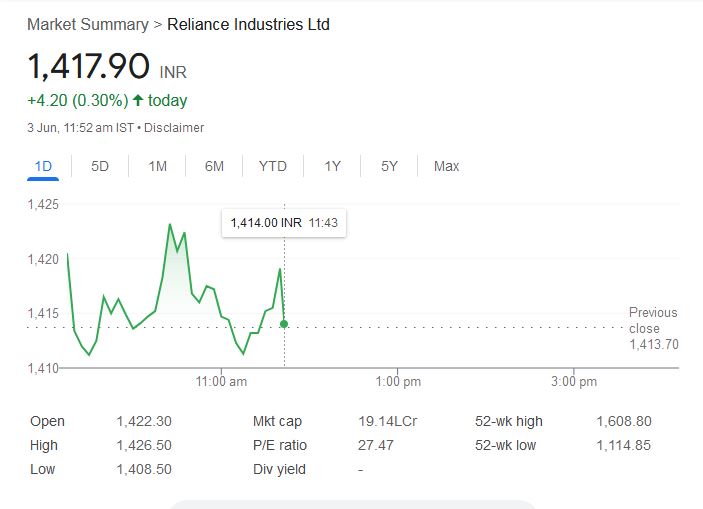Click the Reliance Industries Ltd title

248,24
